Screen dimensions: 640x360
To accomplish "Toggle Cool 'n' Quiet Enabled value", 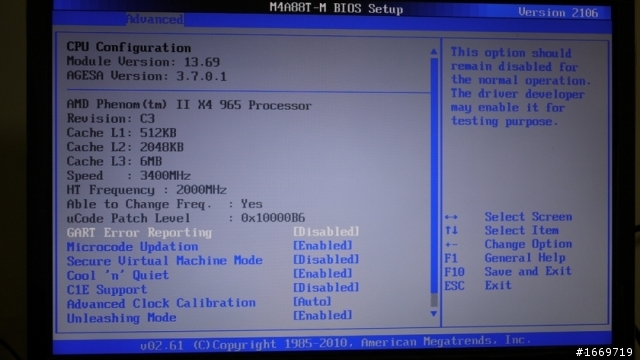I will (322, 273).
